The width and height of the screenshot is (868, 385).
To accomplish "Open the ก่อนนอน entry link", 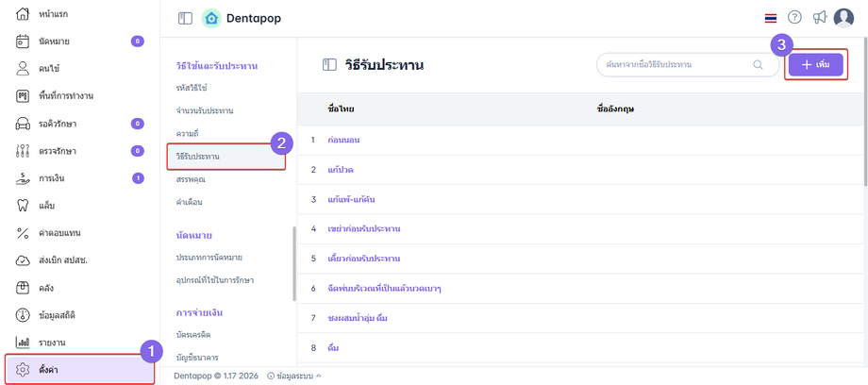I will pos(343,140).
